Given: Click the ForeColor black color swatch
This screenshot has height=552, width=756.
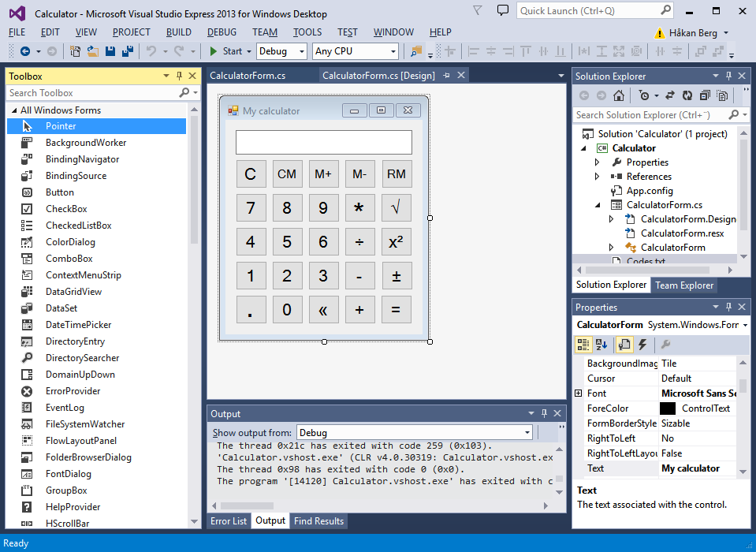Looking at the screenshot, I should (668, 408).
